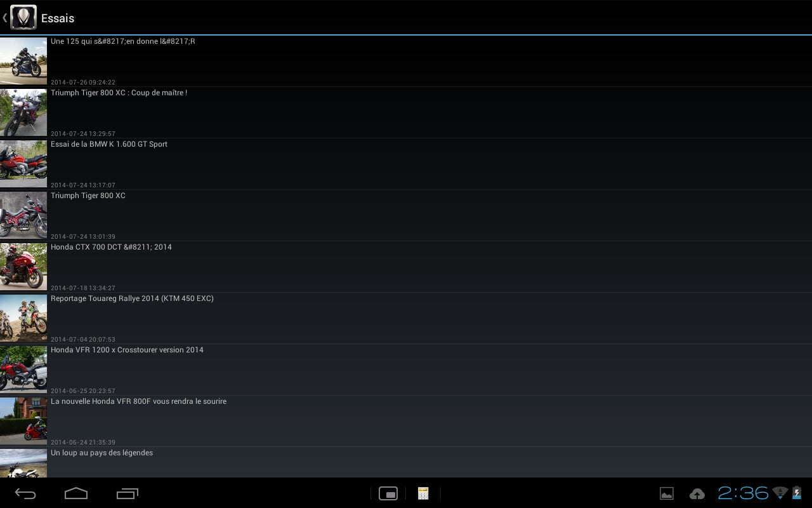Tap the 2:36 system clock
This screenshot has height=508, width=812.
pyautogui.click(x=743, y=493)
